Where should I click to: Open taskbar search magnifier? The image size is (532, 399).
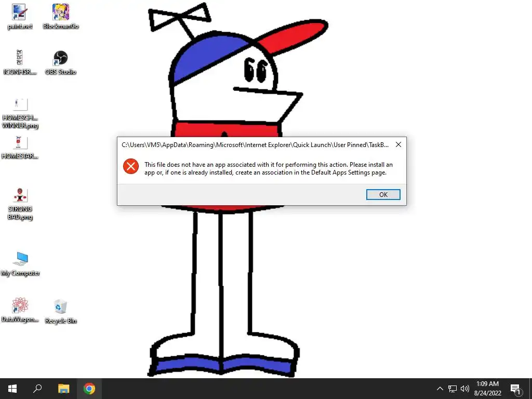37,389
